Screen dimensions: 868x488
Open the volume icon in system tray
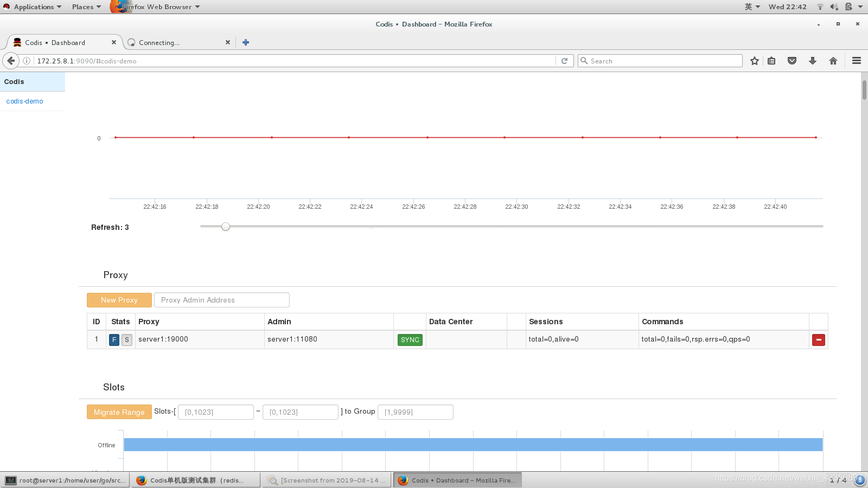click(834, 7)
